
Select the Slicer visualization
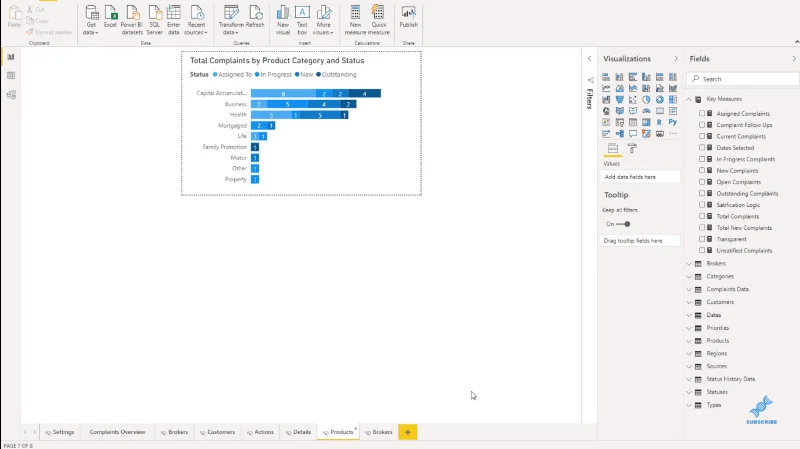pyautogui.click(x=619, y=122)
